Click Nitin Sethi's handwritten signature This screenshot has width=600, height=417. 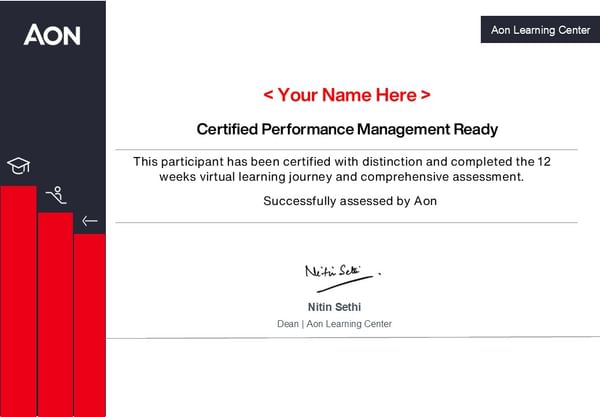(340, 271)
